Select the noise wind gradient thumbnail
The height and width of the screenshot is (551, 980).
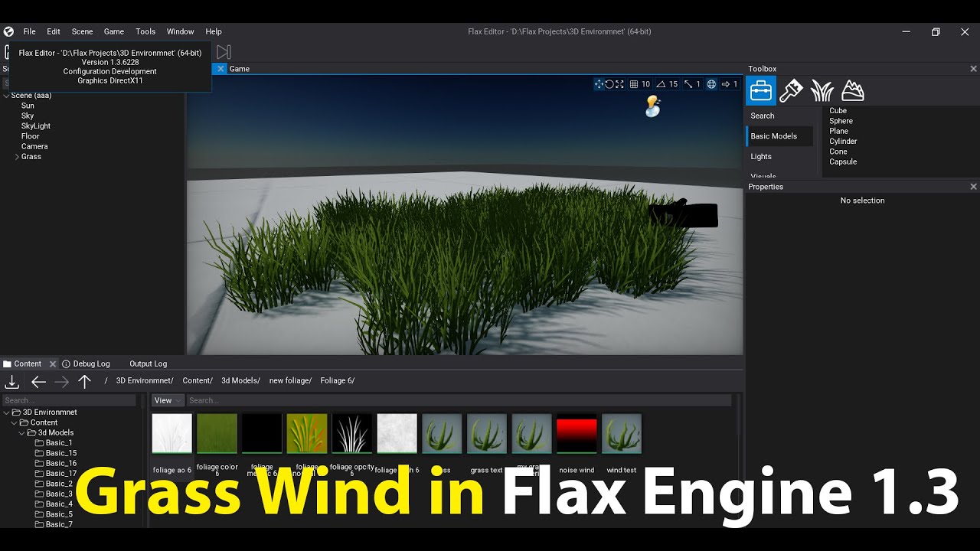point(577,434)
